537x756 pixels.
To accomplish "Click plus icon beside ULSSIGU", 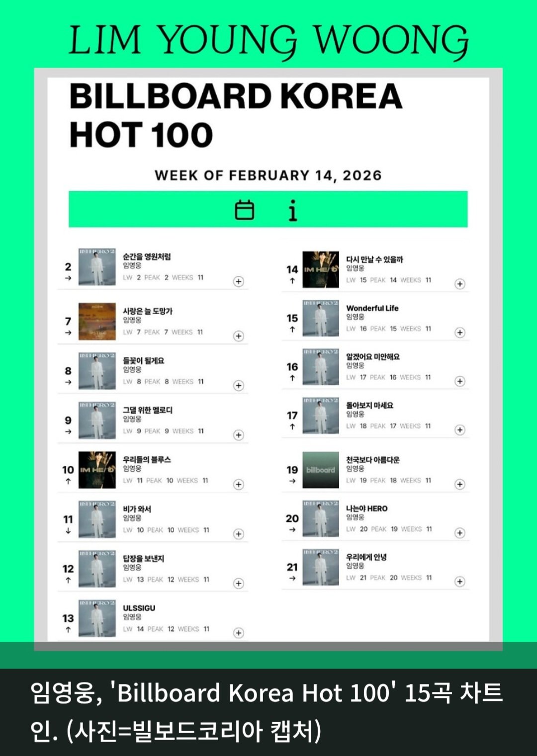I will click(x=239, y=633).
